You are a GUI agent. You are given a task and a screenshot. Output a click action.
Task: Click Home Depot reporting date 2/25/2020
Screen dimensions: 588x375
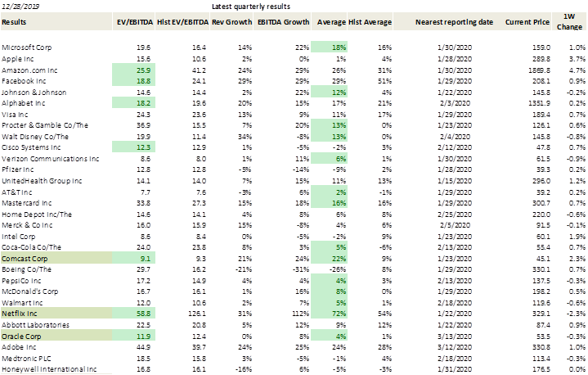pyautogui.click(x=455, y=215)
